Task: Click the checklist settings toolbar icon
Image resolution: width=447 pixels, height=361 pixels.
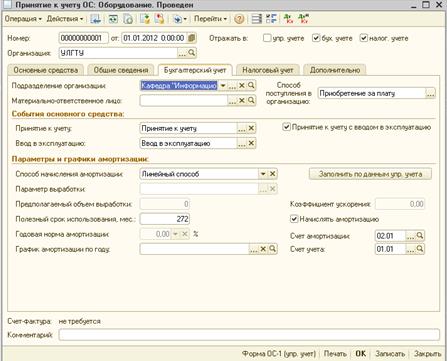Action: click(271, 19)
